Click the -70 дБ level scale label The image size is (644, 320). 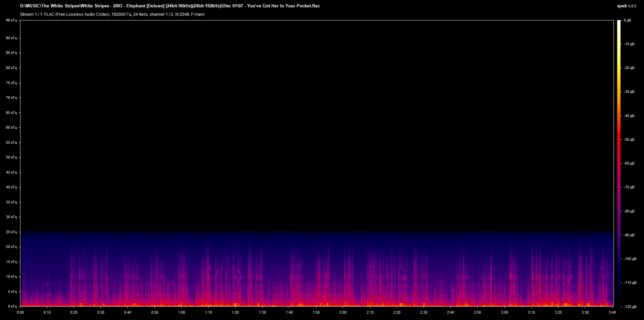point(629,187)
